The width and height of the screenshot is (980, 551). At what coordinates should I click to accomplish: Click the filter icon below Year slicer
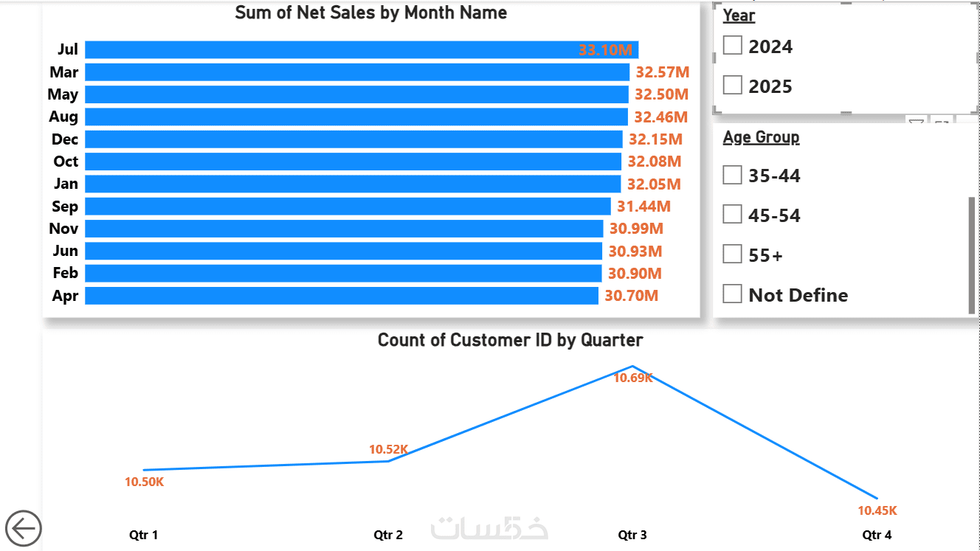click(916, 121)
